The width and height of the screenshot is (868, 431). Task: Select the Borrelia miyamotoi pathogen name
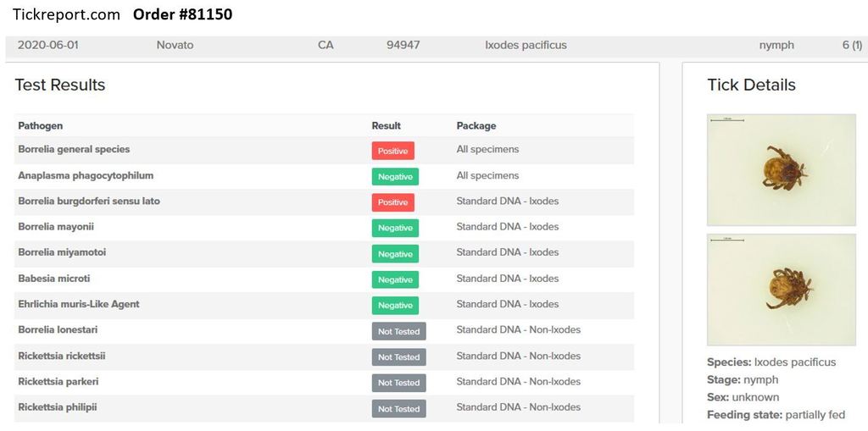[x=62, y=252]
